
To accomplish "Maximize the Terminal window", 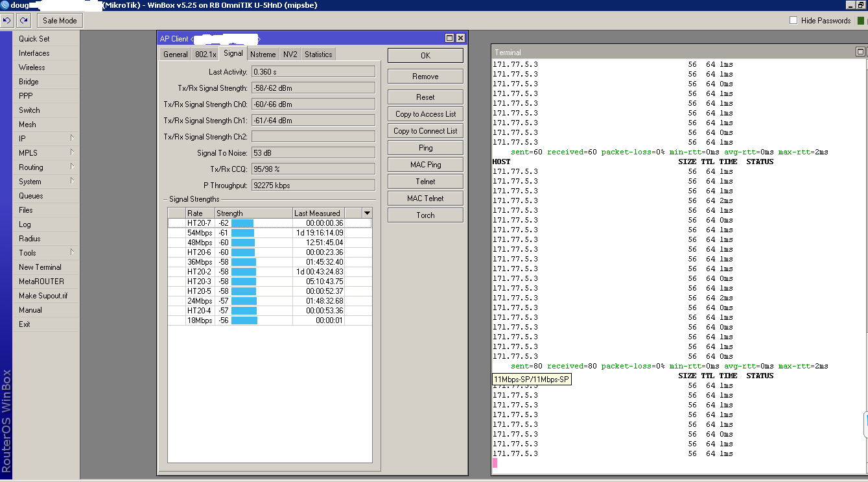I will (x=860, y=52).
